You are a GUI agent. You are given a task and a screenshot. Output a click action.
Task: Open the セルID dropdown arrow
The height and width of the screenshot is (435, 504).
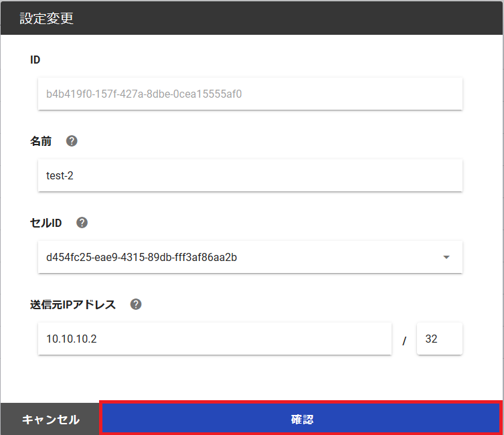click(446, 257)
